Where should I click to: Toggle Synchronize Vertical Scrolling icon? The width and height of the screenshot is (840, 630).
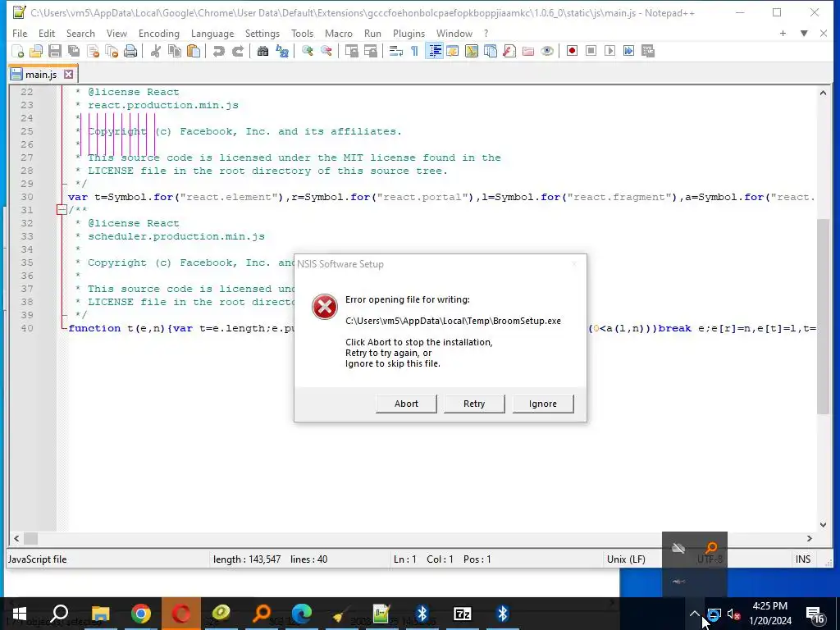(351, 51)
